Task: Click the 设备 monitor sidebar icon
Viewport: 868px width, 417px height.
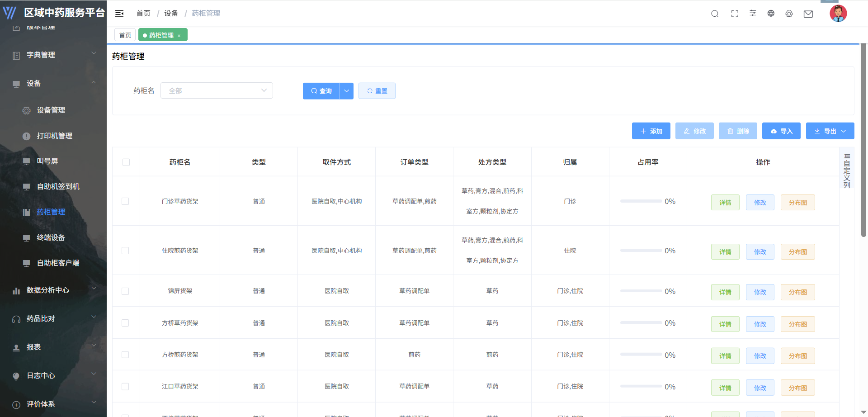Action: [x=16, y=84]
